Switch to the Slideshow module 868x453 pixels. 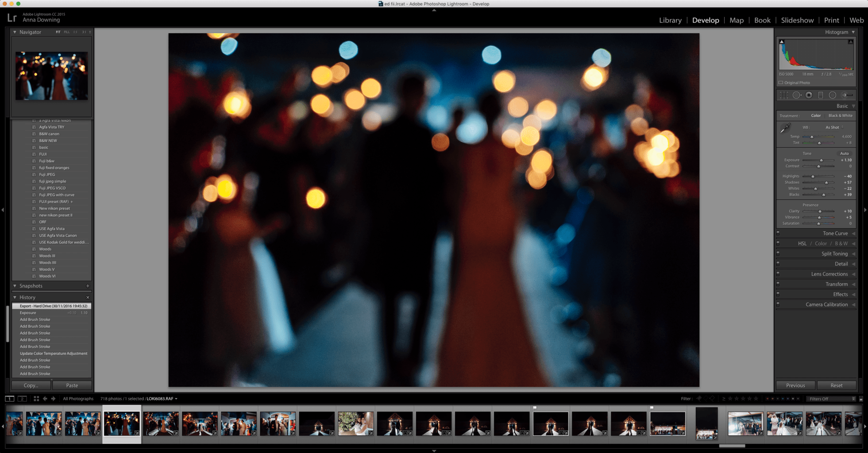[797, 20]
